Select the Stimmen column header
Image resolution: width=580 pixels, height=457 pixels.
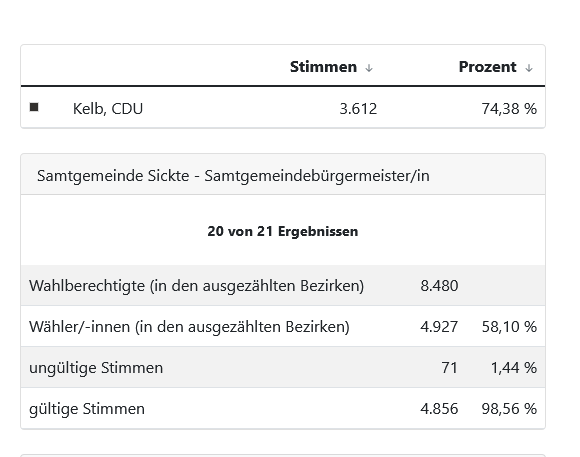click(323, 67)
